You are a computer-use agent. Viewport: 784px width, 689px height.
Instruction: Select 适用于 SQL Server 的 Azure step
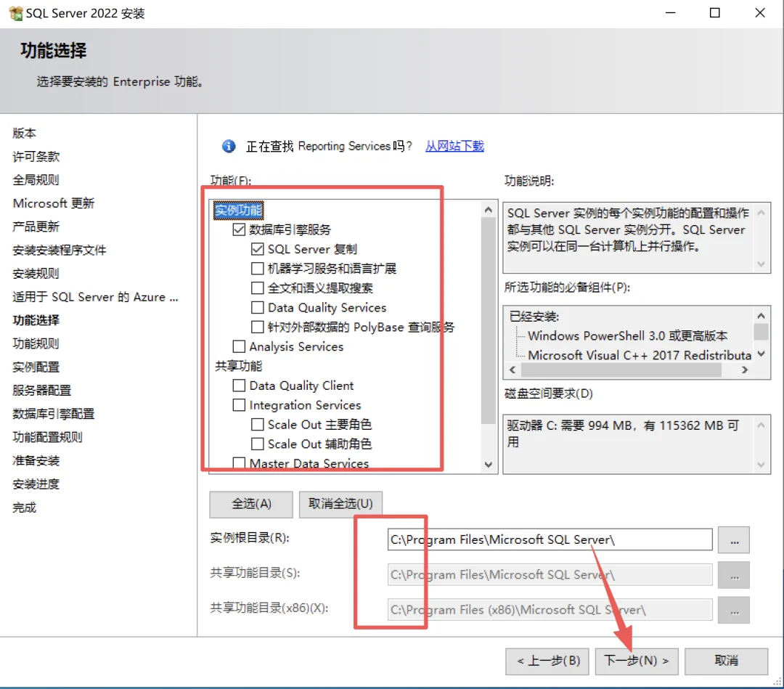pyautogui.click(x=95, y=297)
